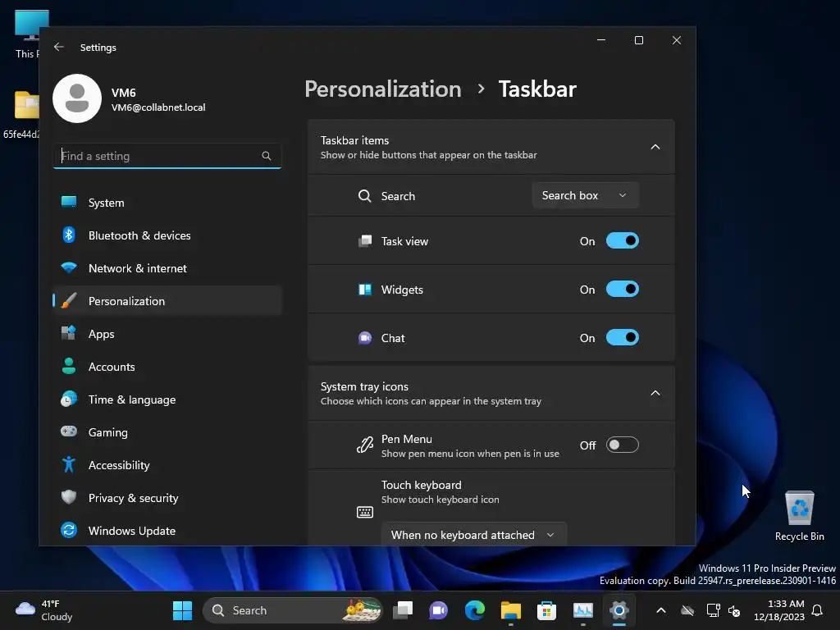The width and height of the screenshot is (840, 630).
Task: Open Microsoft Store from taskbar
Action: (546, 610)
